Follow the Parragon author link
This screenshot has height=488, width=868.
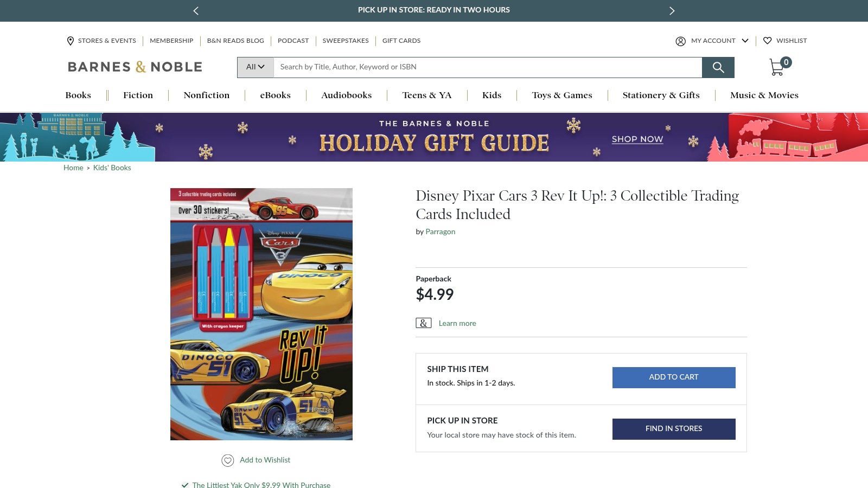pos(440,232)
